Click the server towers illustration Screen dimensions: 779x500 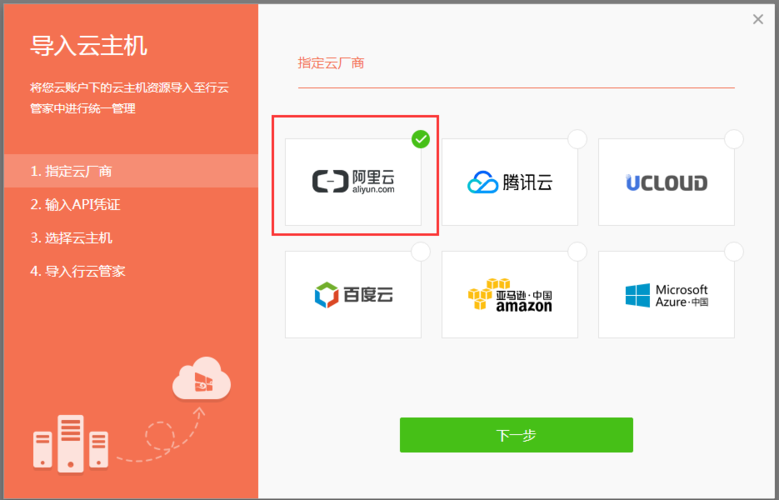(71, 443)
